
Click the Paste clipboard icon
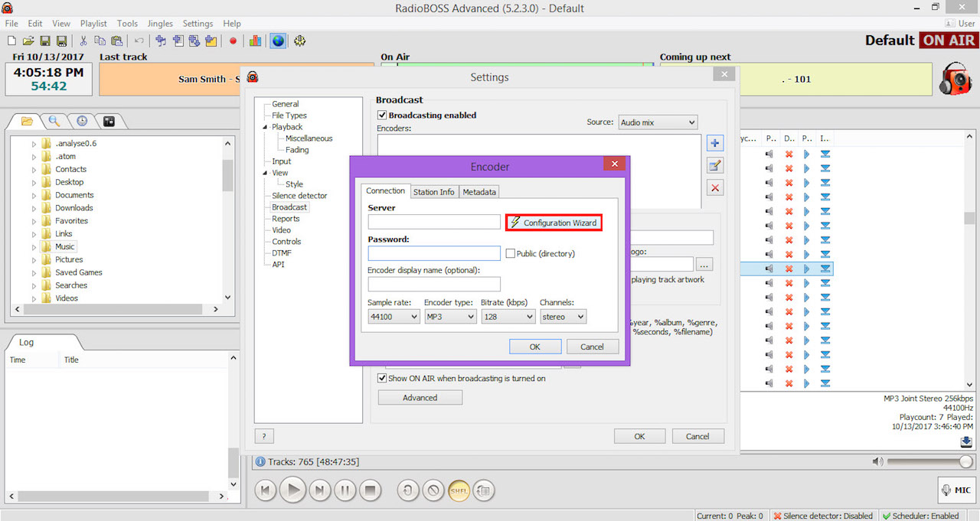[116, 41]
